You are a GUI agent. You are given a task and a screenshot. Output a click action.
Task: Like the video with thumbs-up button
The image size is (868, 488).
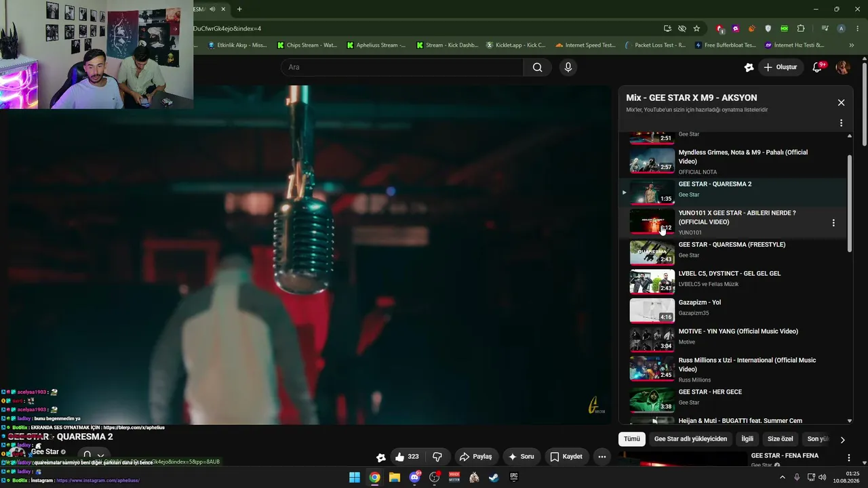click(407, 457)
